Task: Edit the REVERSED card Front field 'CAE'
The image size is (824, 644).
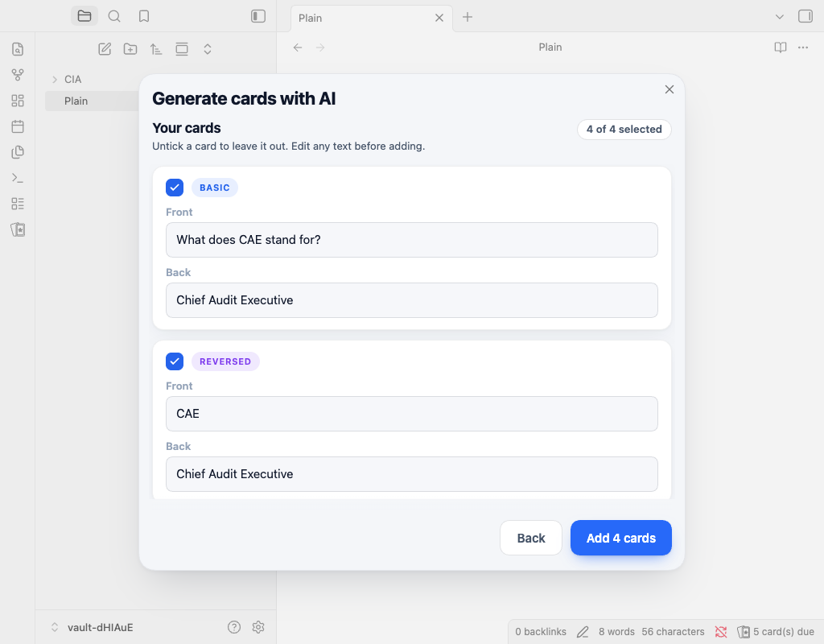Action: click(x=411, y=414)
